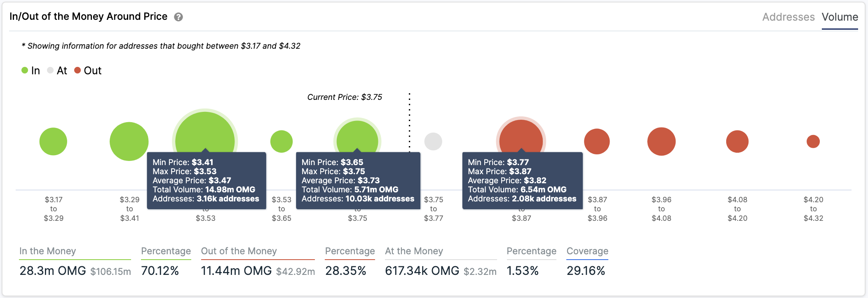Toggle the gray At legend item
Screen dimensions: 868x298
click(x=57, y=71)
